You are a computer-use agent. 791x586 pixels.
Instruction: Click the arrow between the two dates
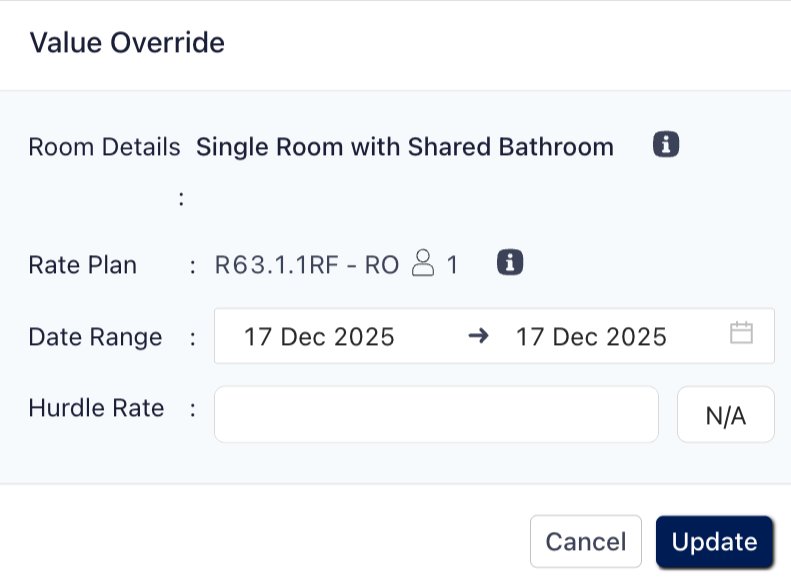tap(478, 336)
